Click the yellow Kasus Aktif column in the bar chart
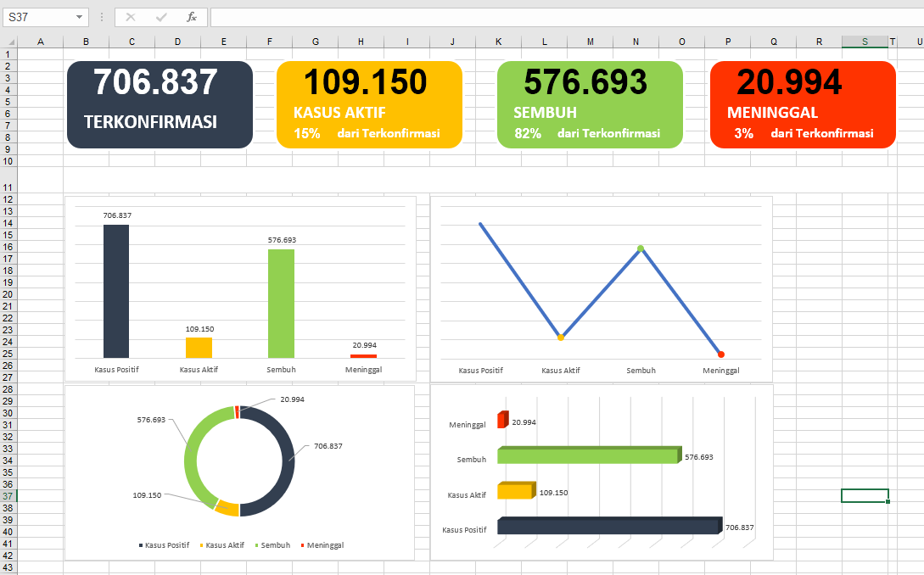924x575 pixels. coord(199,348)
